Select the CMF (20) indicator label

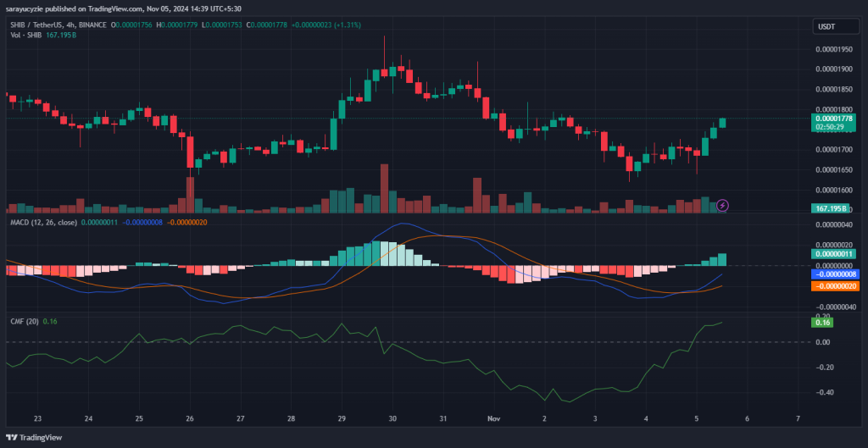[x=22, y=321]
